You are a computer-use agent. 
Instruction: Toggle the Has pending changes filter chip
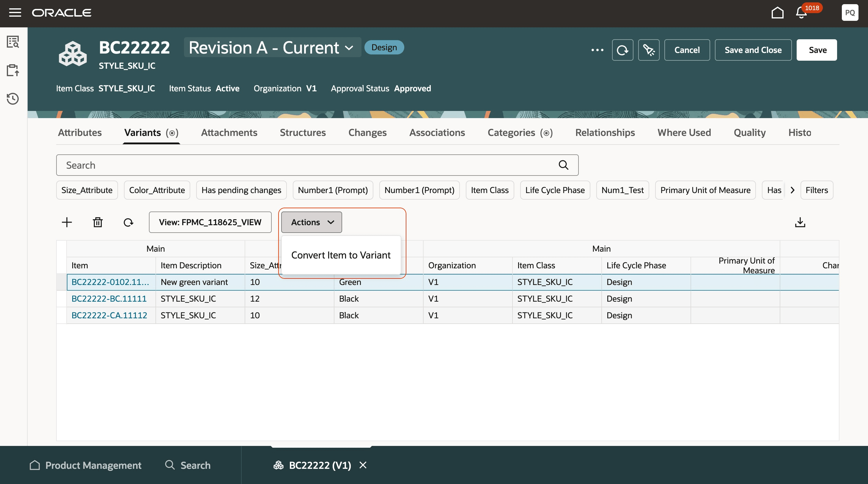coord(241,190)
